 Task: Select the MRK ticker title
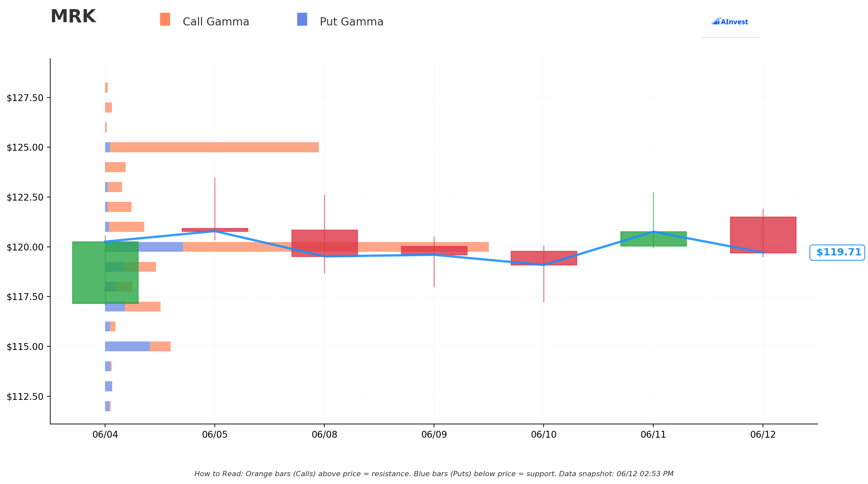click(x=73, y=17)
